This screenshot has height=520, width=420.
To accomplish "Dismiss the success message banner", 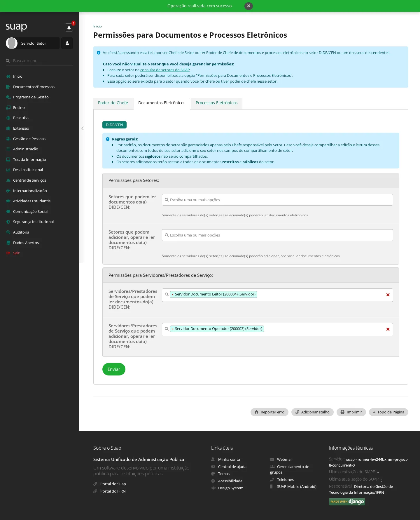I will (249, 6).
